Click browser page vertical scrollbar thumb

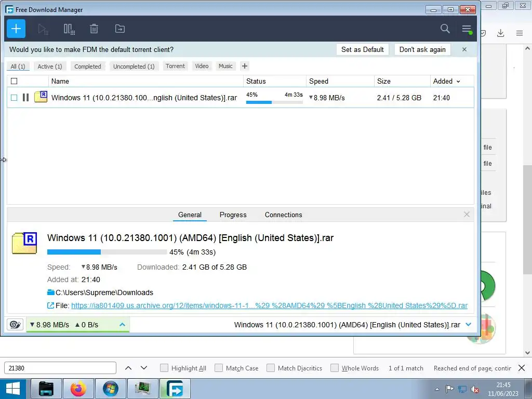point(528,219)
